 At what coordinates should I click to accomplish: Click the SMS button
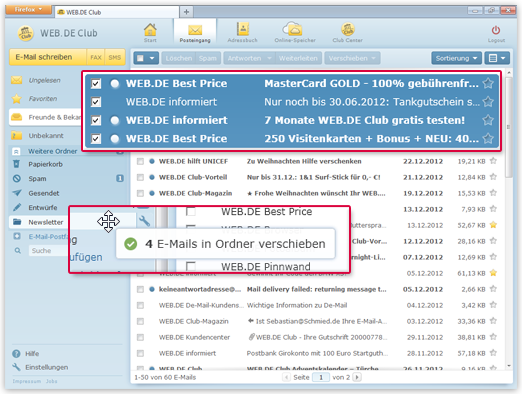click(115, 57)
